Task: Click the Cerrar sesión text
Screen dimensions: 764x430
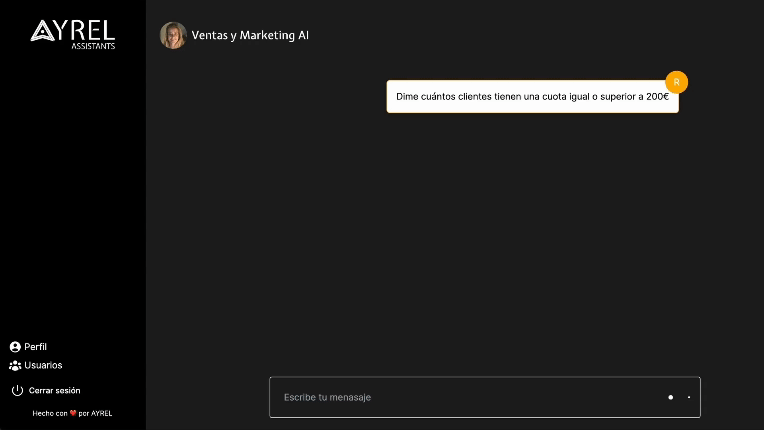Action: pyautogui.click(x=54, y=391)
